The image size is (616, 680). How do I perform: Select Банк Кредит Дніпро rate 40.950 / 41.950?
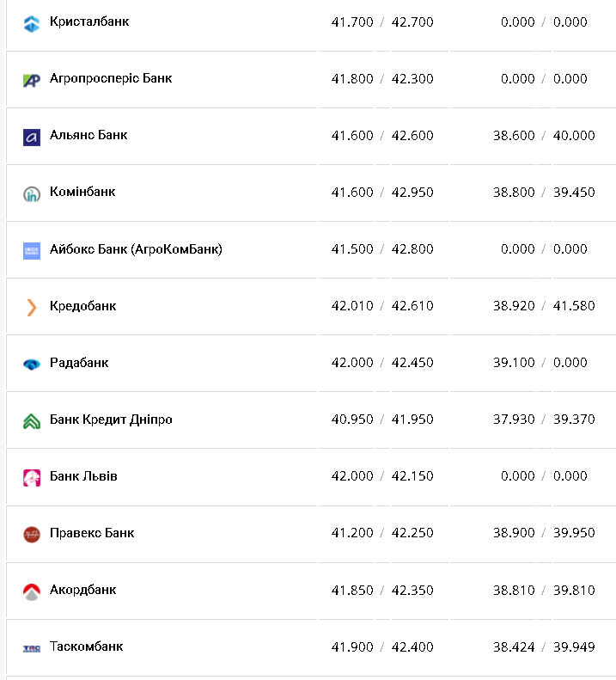[x=382, y=420]
